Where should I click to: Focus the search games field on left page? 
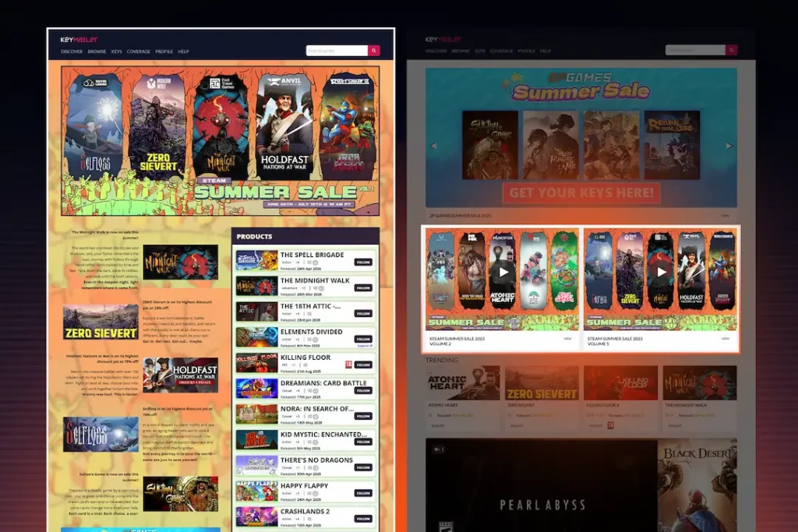click(x=337, y=51)
